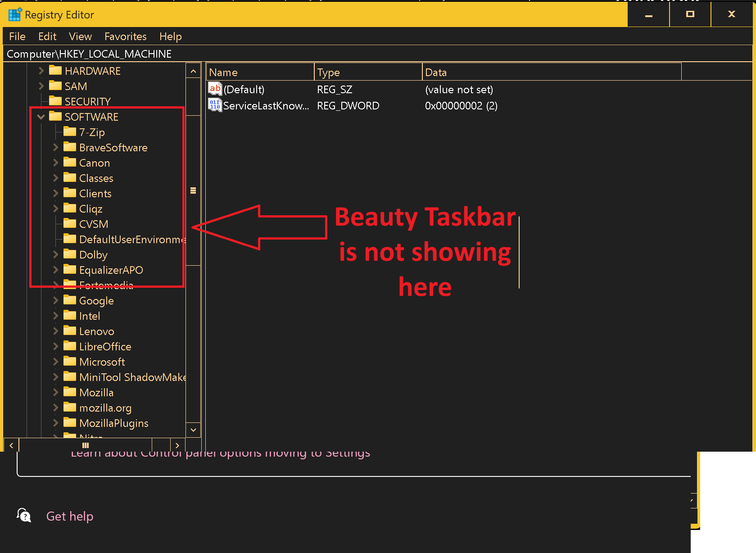
Task: Maximize the Registry Editor window
Action: (690, 14)
